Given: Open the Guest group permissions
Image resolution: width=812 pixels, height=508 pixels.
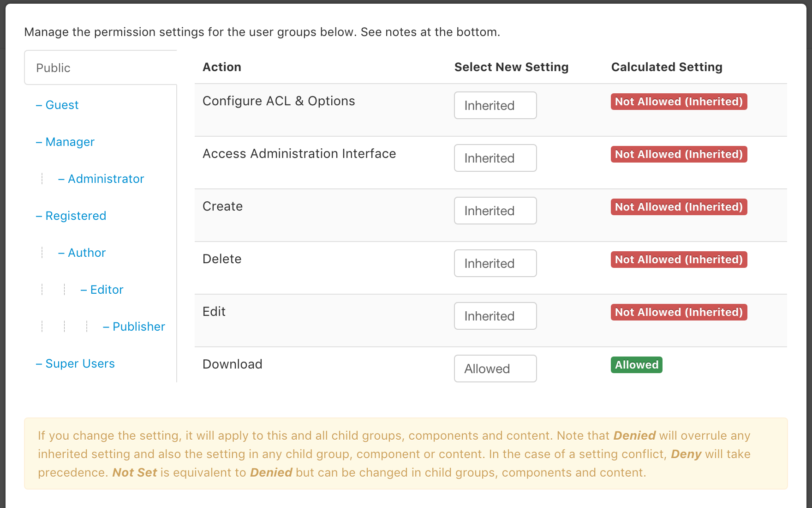Looking at the screenshot, I should 62,105.
